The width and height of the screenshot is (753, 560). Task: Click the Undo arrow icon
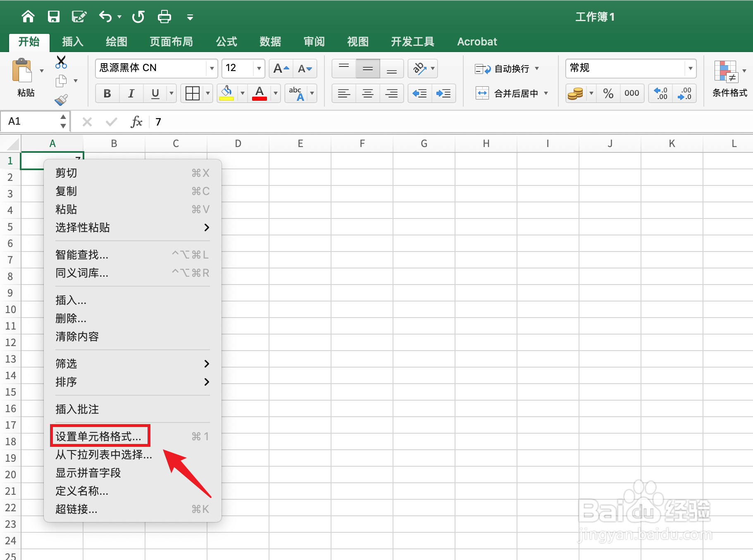point(105,17)
